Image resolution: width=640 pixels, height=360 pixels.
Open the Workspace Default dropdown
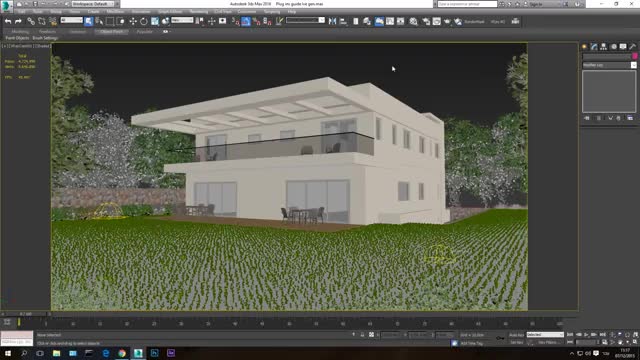(93, 4)
